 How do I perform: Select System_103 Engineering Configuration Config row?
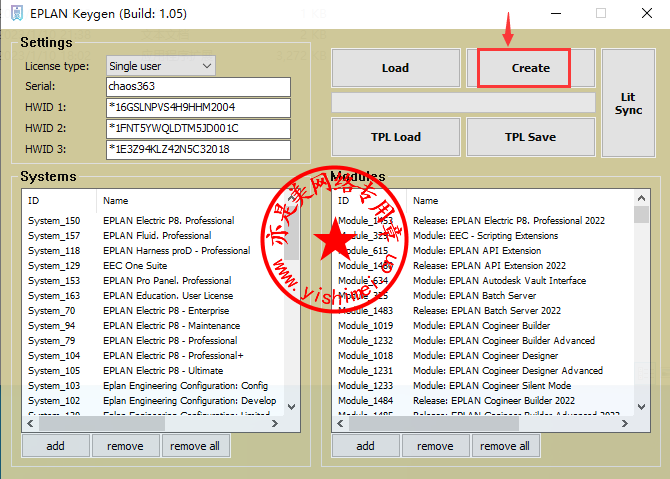[x=153, y=385]
